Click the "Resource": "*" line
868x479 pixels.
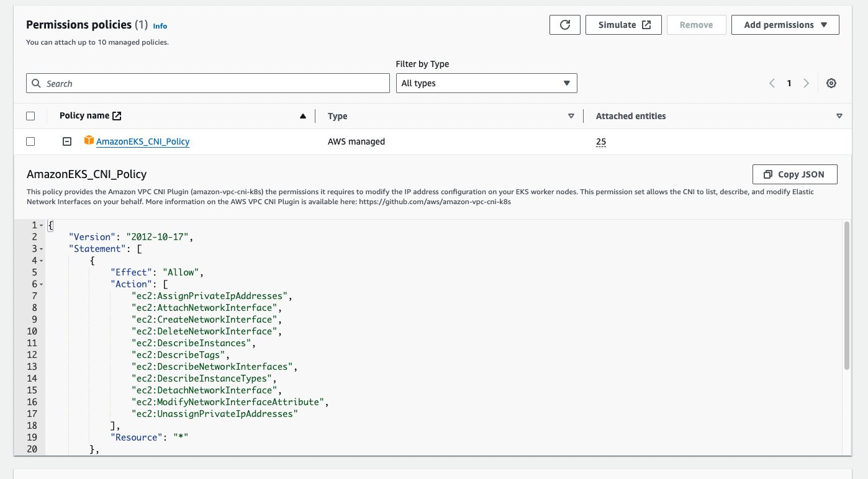coord(149,437)
